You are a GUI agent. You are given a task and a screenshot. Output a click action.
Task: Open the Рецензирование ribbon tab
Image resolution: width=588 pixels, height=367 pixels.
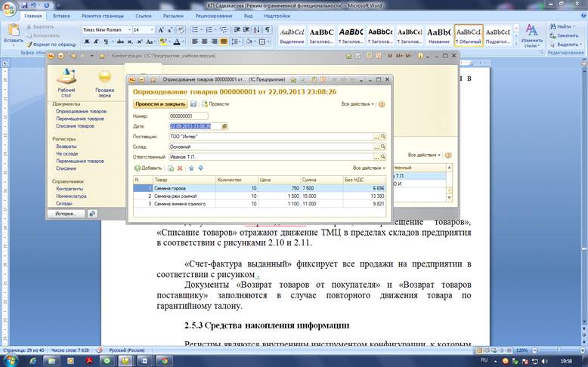click(x=213, y=15)
